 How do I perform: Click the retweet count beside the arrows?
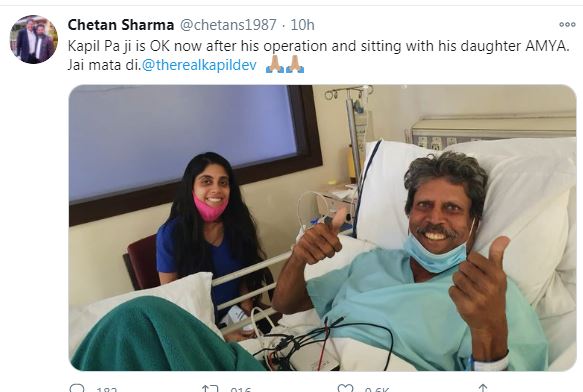pos(241,389)
